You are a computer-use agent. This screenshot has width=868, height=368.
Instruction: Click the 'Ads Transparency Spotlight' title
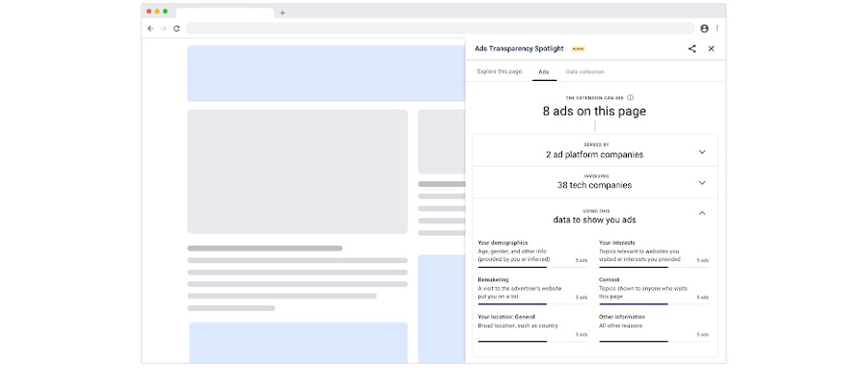(519, 48)
